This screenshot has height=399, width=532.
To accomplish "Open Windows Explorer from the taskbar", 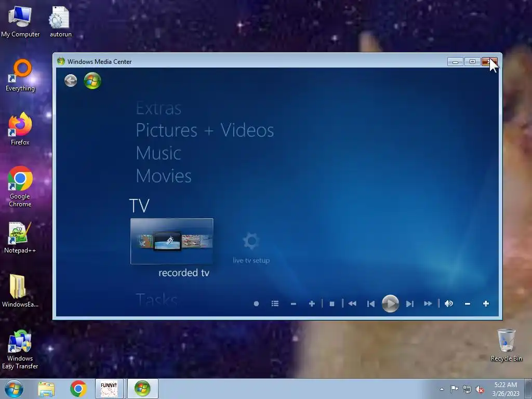I will click(x=46, y=389).
